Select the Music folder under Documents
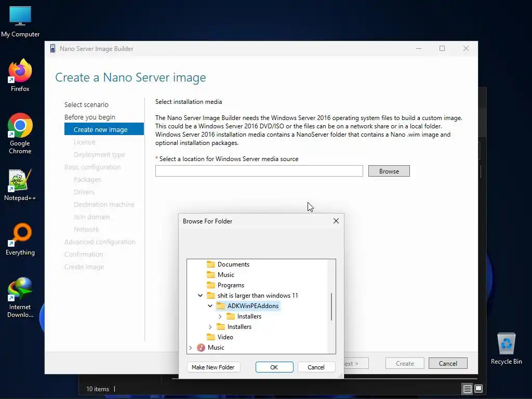 coord(225,275)
